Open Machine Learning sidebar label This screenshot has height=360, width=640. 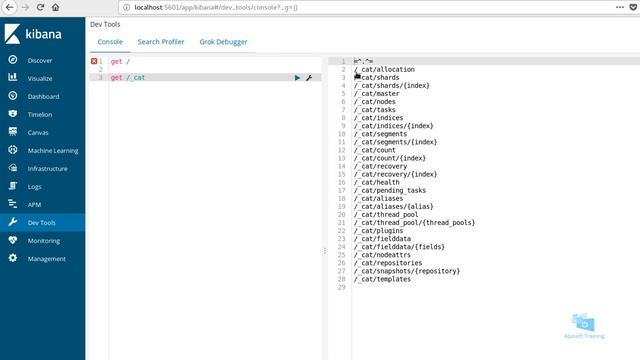(53, 151)
